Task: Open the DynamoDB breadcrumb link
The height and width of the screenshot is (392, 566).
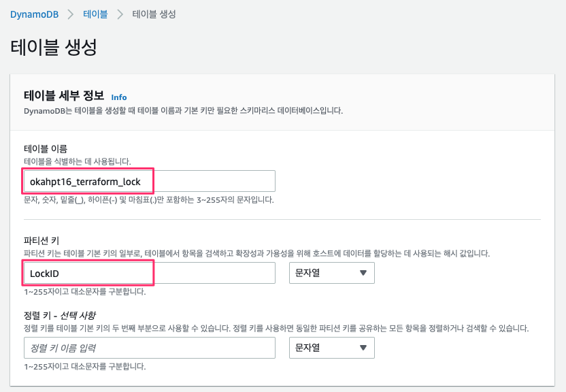Action: click(x=34, y=14)
